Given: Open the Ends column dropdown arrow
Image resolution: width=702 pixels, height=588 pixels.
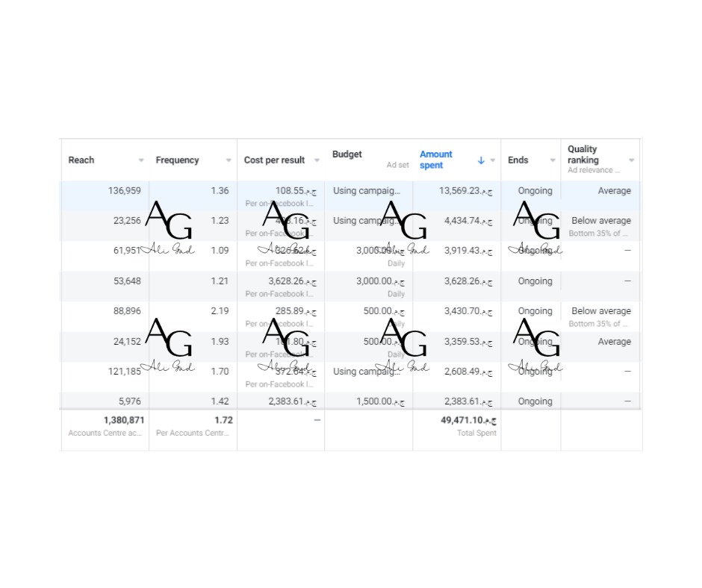Looking at the screenshot, I should pos(553,160).
